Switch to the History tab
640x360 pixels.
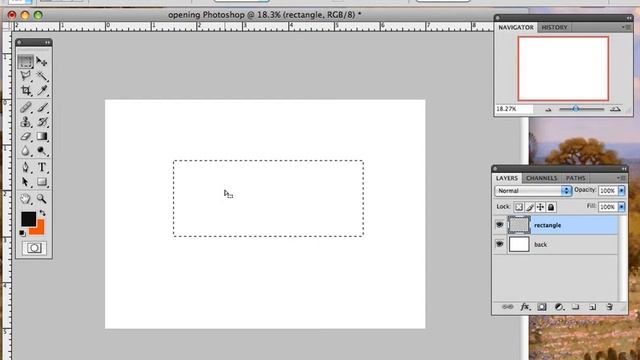[x=554, y=27]
